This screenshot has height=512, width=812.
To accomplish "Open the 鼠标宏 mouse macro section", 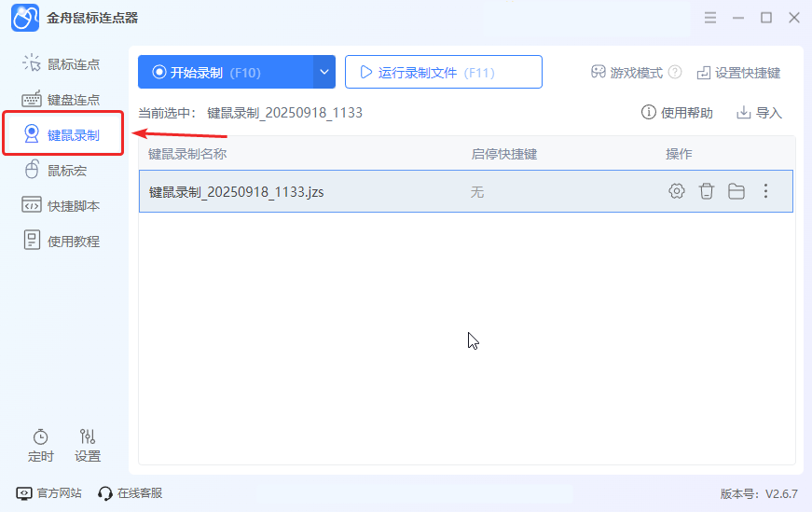I will coord(56,171).
